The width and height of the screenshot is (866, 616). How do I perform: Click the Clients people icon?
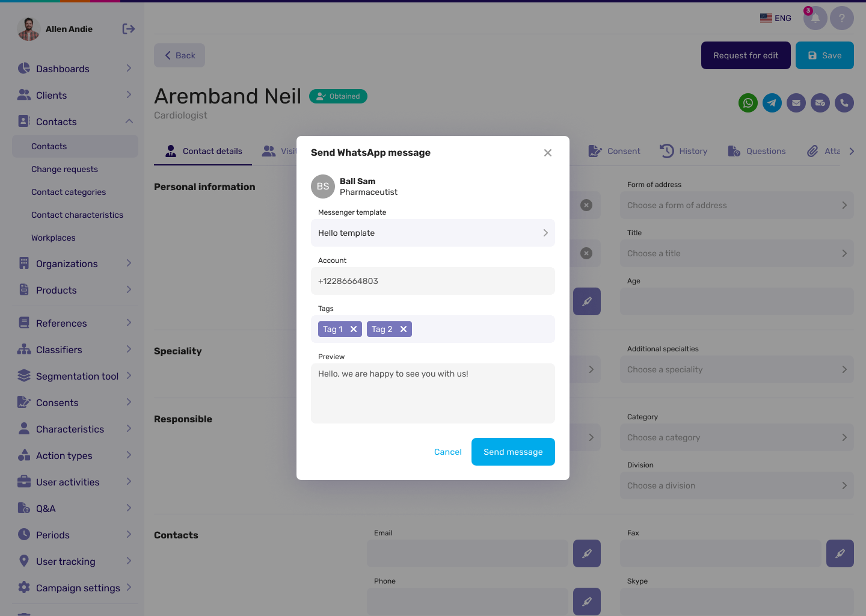[x=24, y=95]
